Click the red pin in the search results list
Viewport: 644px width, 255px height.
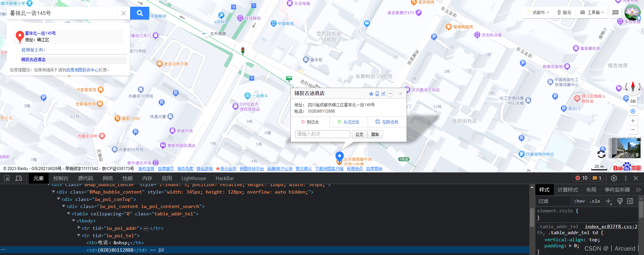tap(20, 37)
